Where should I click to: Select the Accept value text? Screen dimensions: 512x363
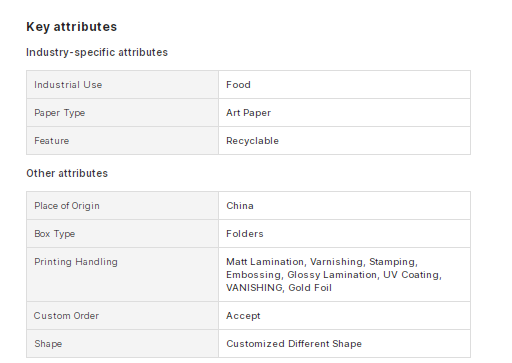(x=243, y=316)
